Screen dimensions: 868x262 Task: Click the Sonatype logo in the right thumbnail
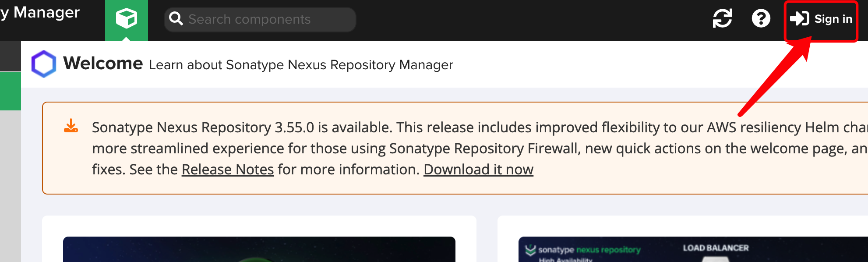531,250
